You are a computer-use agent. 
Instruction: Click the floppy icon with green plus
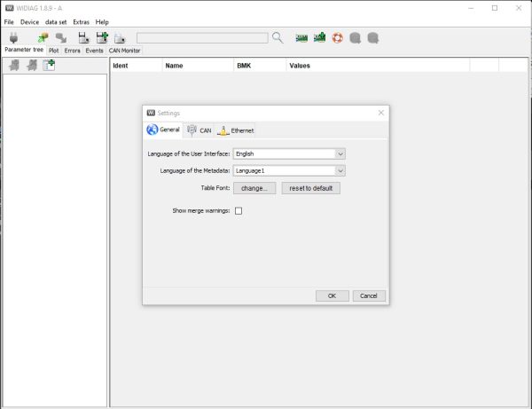coord(102,37)
